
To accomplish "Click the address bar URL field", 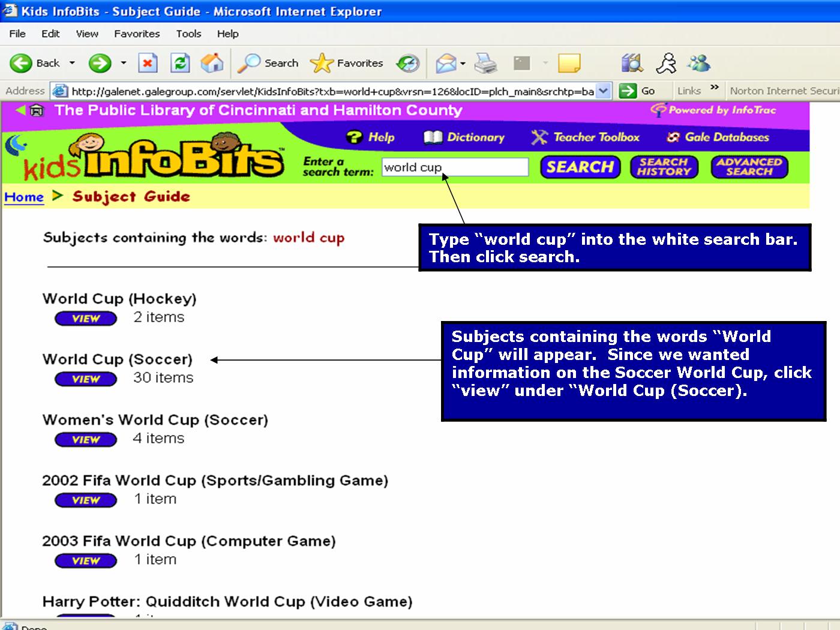I will (332, 91).
